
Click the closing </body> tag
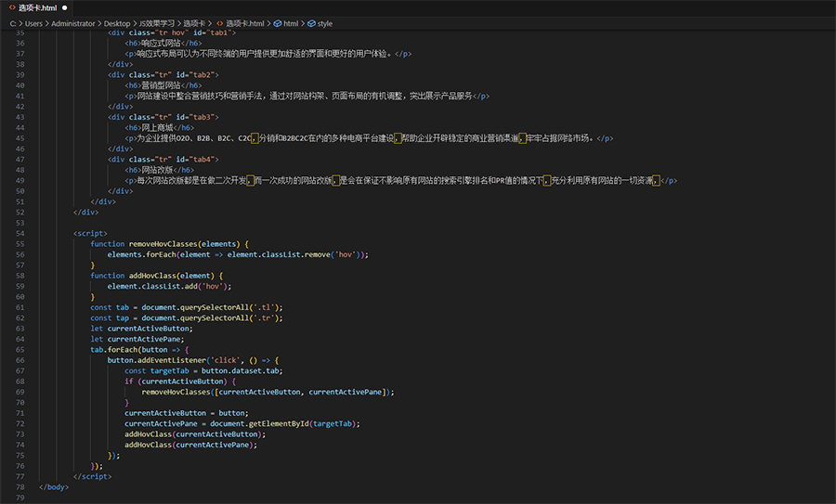(x=54, y=487)
